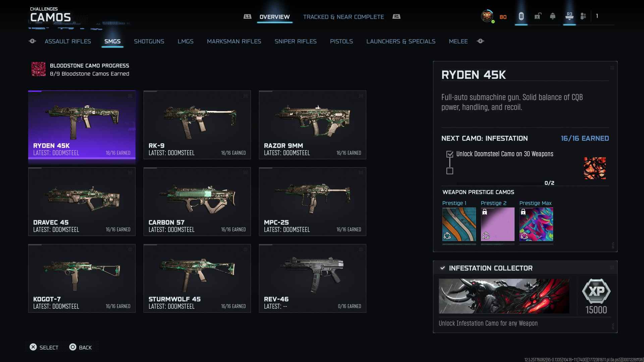The image size is (644, 362).
Task: Click the Bloodstone camo progress icon
Action: click(39, 69)
